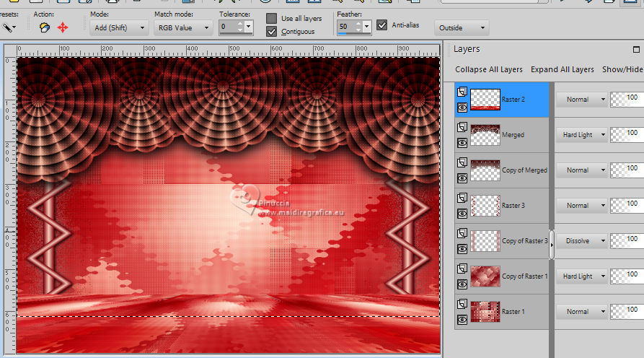This screenshot has width=644, height=358.
Task: Select the Merged layer thumbnail
Action: pyautogui.click(x=485, y=135)
